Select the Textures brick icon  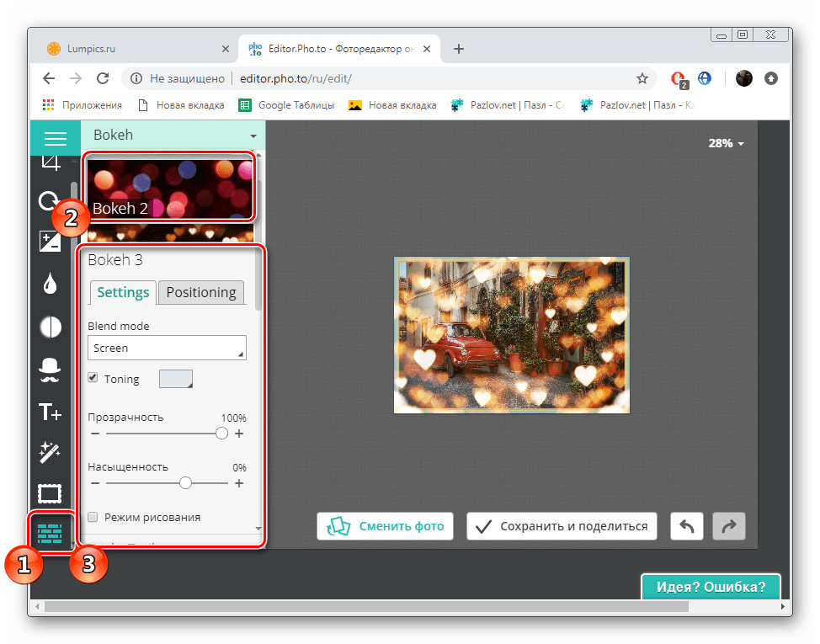pyautogui.click(x=51, y=533)
